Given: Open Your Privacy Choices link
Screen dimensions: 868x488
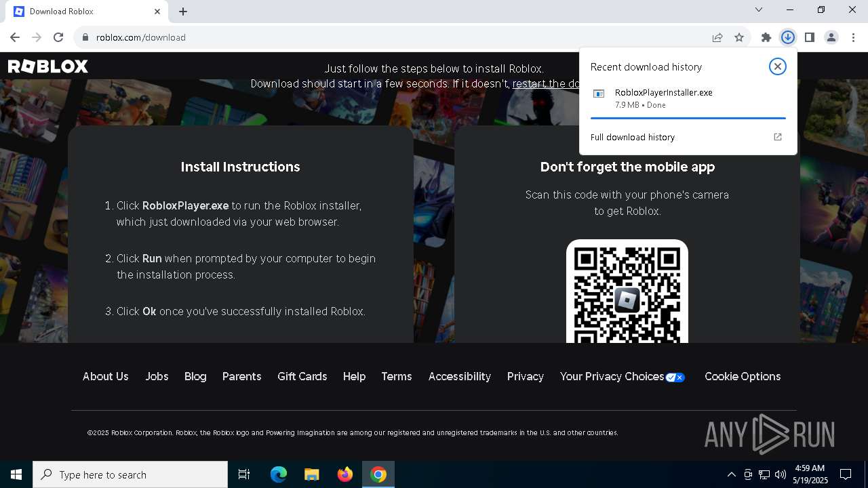Looking at the screenshot, I should [612, 376].
